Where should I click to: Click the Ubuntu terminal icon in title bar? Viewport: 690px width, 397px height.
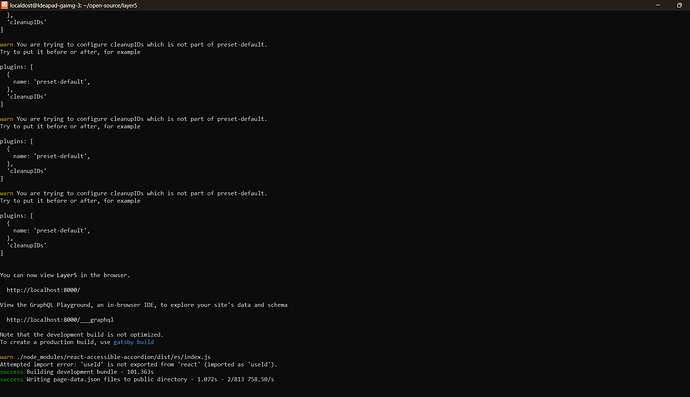pos(4,5)
